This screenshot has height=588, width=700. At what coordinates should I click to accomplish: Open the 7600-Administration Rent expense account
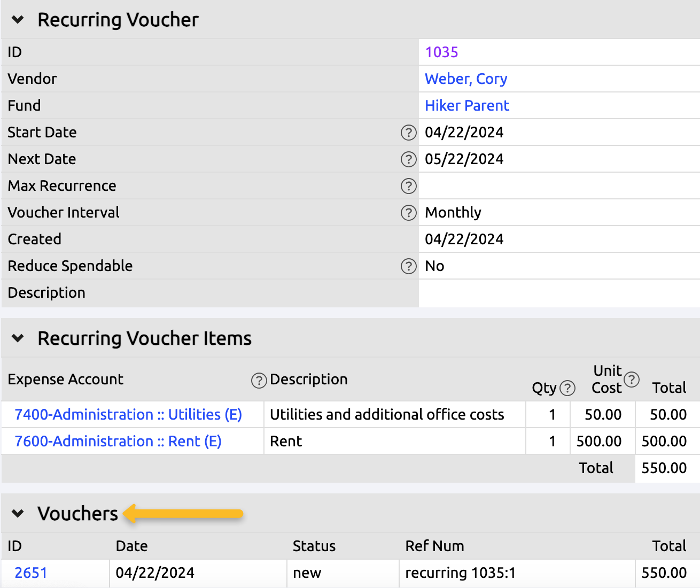pyautogui.click(x=116, y=441)
